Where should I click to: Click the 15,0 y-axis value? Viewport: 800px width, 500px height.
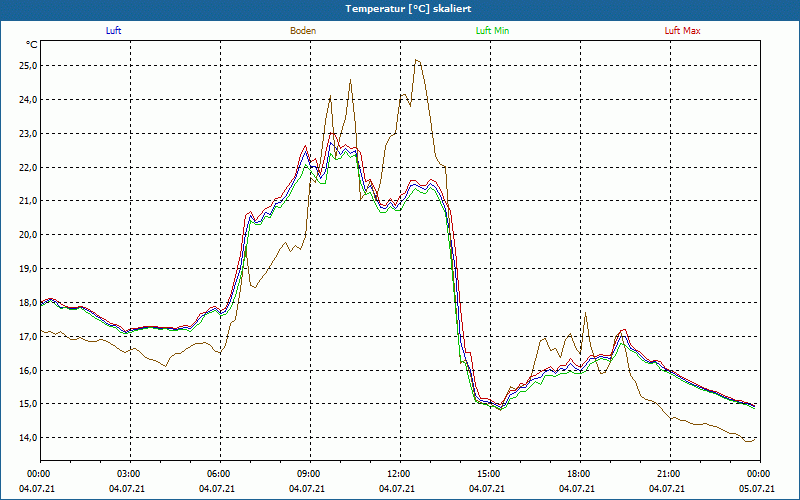(28, 404)
